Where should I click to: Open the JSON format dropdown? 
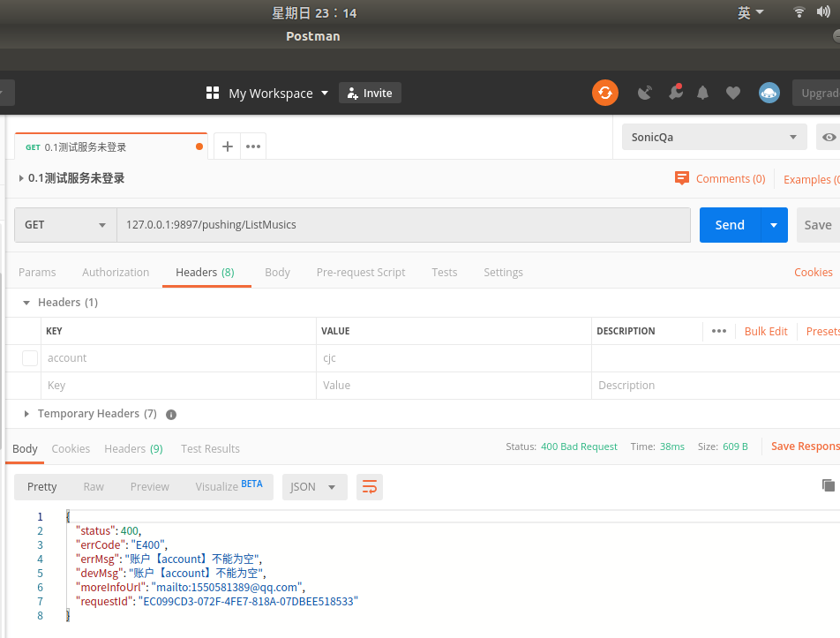[314, 487]
